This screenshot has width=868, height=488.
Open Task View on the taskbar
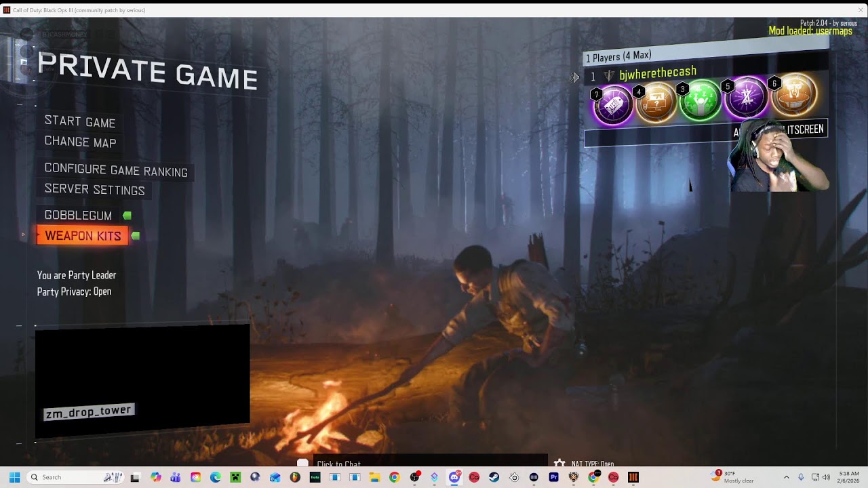coord(135,477)
